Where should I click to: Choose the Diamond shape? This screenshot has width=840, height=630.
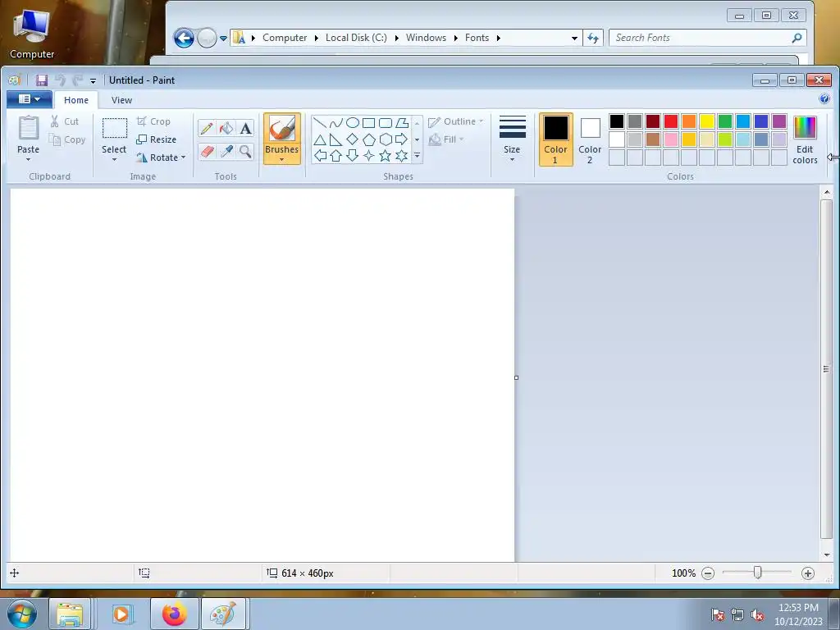(353, 139)
